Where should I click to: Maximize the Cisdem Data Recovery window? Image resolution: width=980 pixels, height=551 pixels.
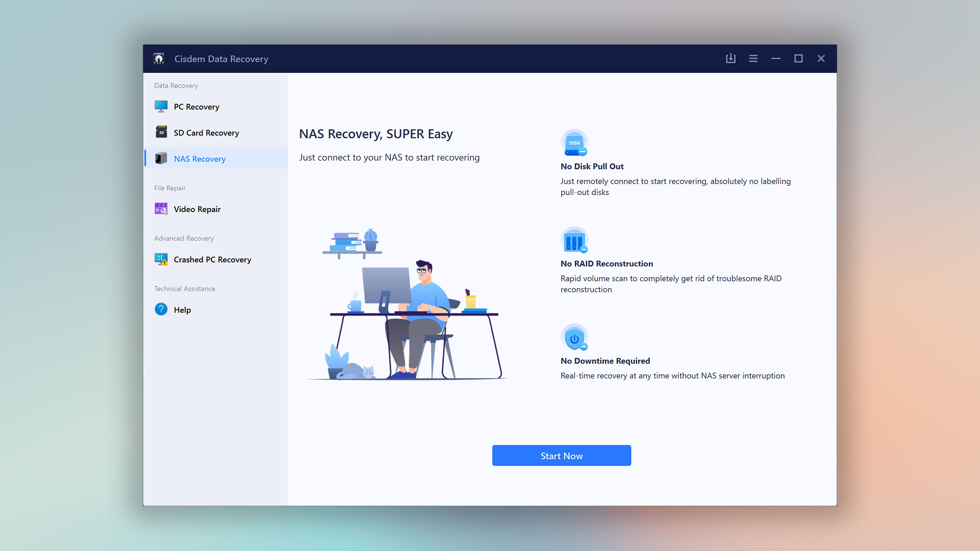tap(798, 58)
